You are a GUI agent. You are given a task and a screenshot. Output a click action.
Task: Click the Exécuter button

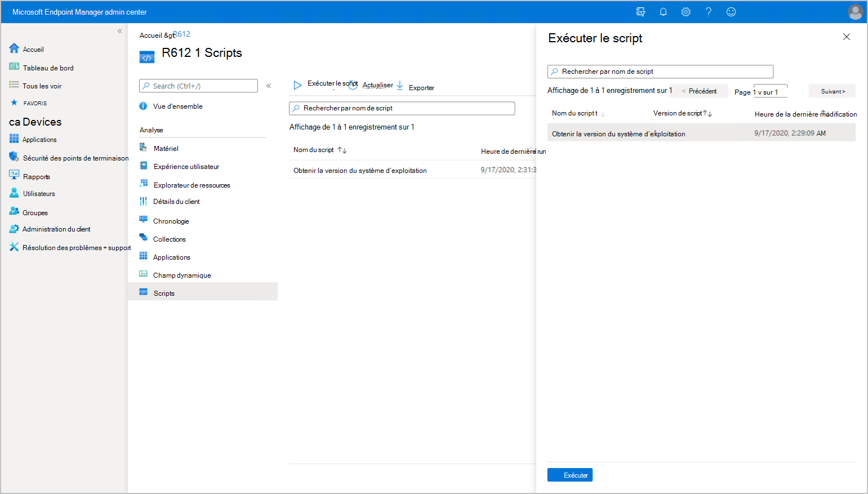[570, 475]
